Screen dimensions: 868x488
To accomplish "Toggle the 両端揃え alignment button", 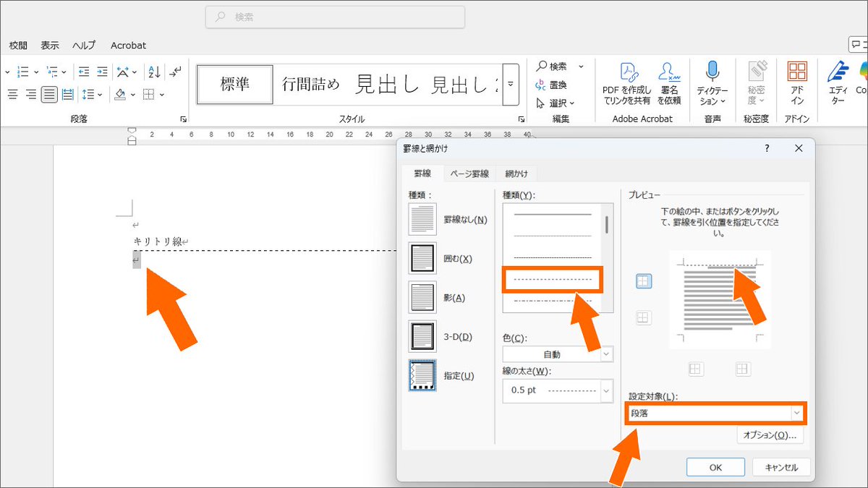I will tap(49, 94).
